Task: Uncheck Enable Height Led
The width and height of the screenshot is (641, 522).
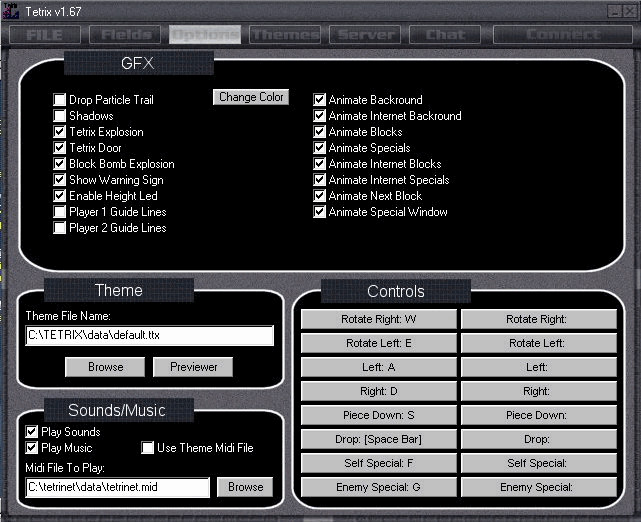Action: (60, 195)
